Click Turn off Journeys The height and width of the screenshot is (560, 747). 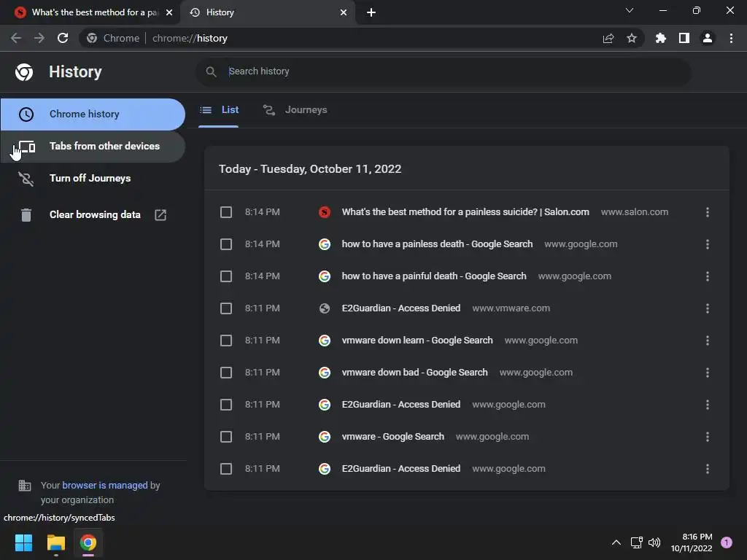click(93, 178)
